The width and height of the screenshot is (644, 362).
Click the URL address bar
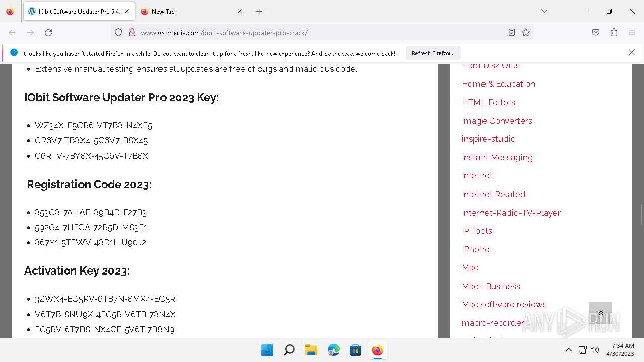322,32
